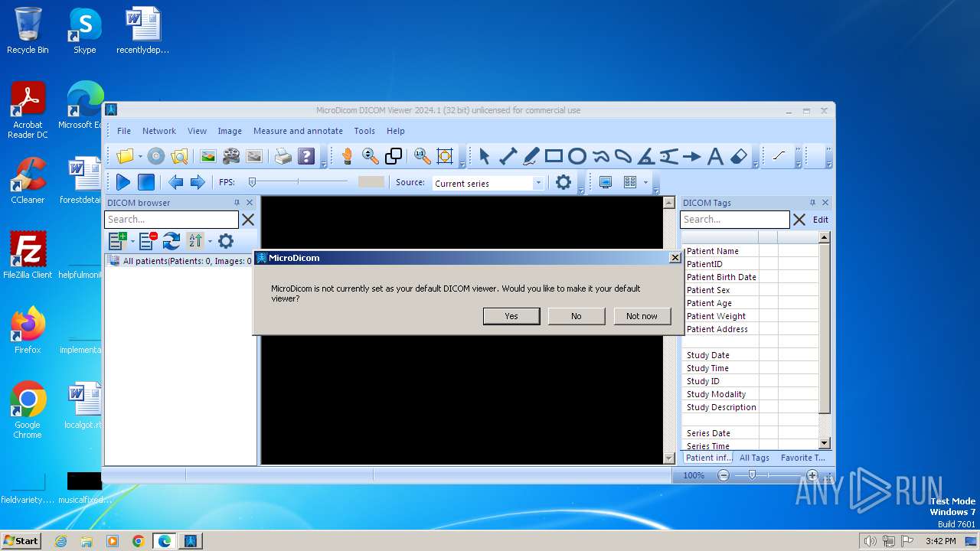980x551 pixels.
Task: Click the DICOM Tags search field
Action: coord(735,220)
